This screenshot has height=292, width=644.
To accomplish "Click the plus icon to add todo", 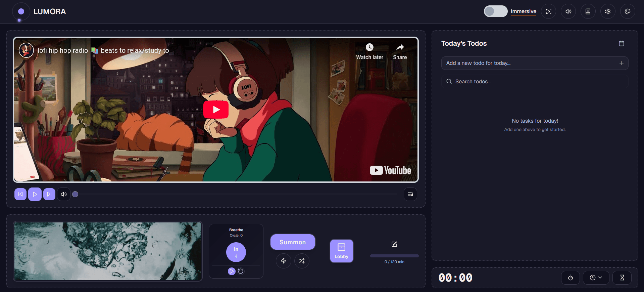I will click(622, 63).
